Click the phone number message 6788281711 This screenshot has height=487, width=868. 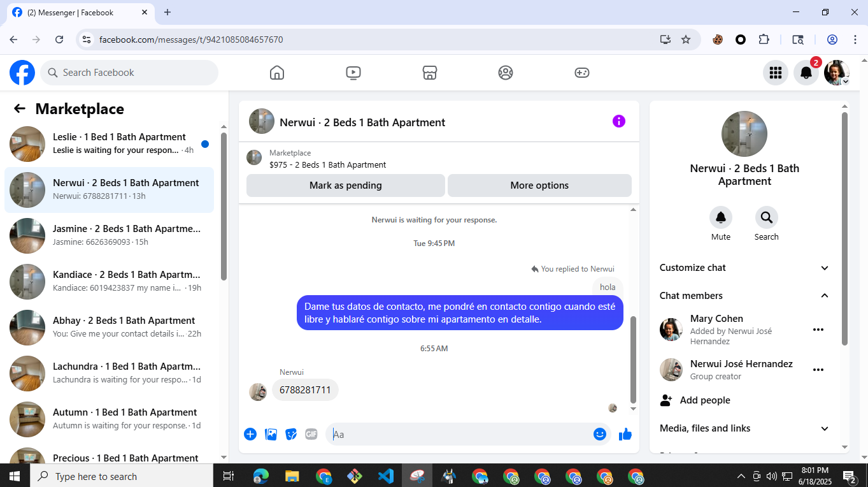click(305, 390)
